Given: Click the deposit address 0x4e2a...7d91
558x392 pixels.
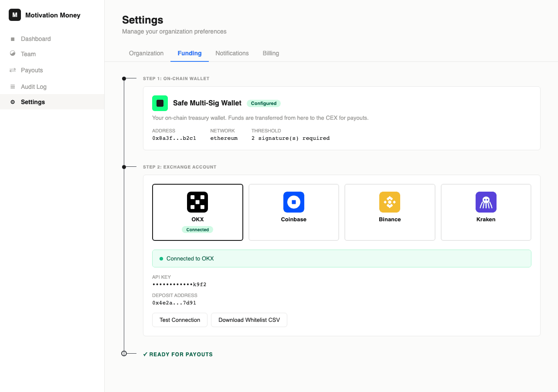Looking at the screenshot, I should 174,303.
